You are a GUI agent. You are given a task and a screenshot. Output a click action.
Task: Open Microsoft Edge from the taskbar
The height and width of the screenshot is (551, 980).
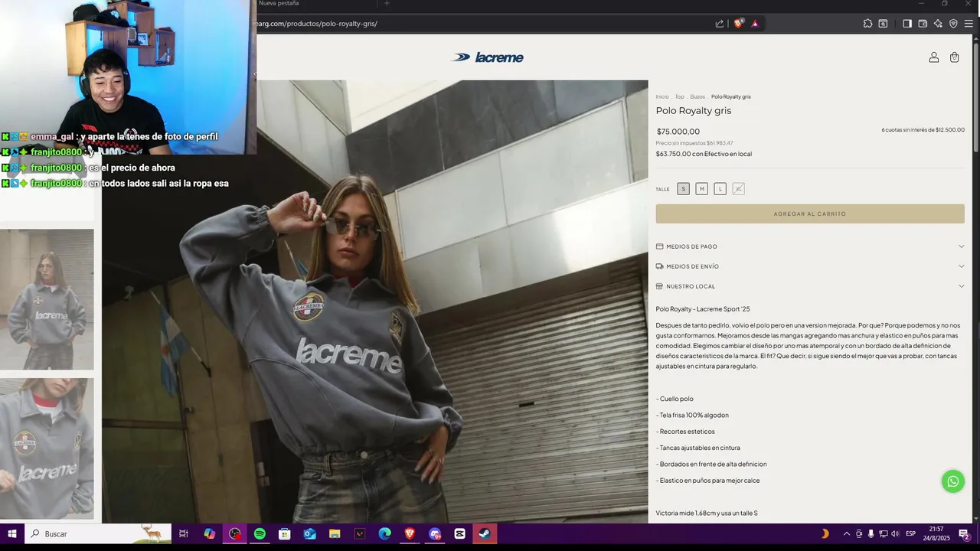pyautogui.click(x=384, y=533)
